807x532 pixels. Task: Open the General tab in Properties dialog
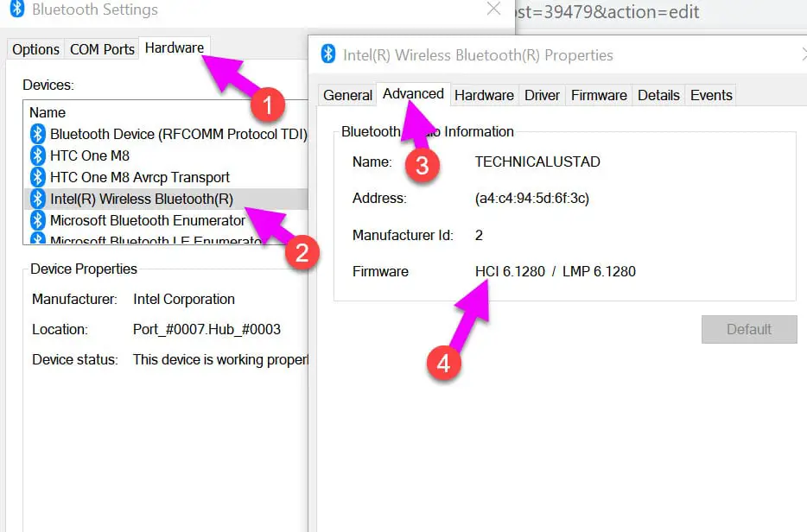point(347,95)
